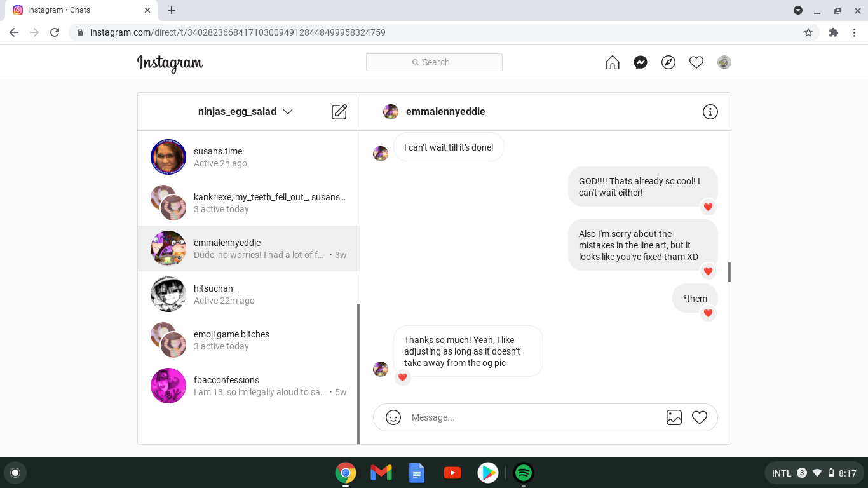Open chat with susans.time
The image size is (868, 488).
pos(248,157)
